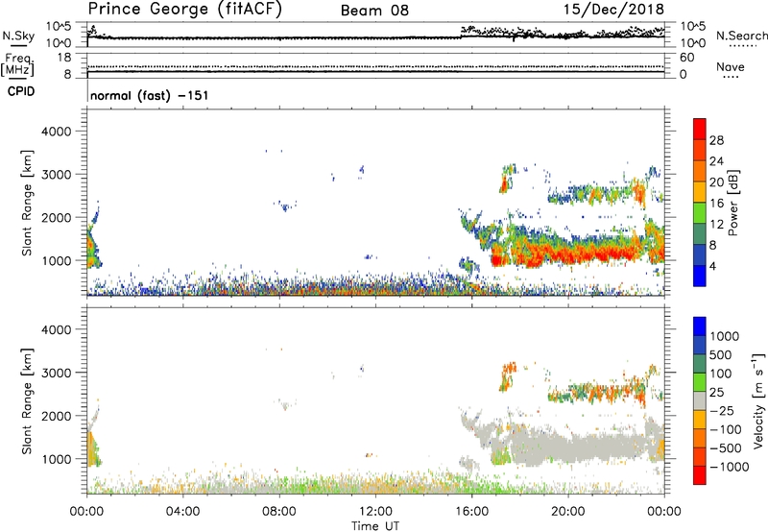Click the '3000' range tick of the velocity plot
768x532 pixels.
pyautogui.click(x=56, y=373)
